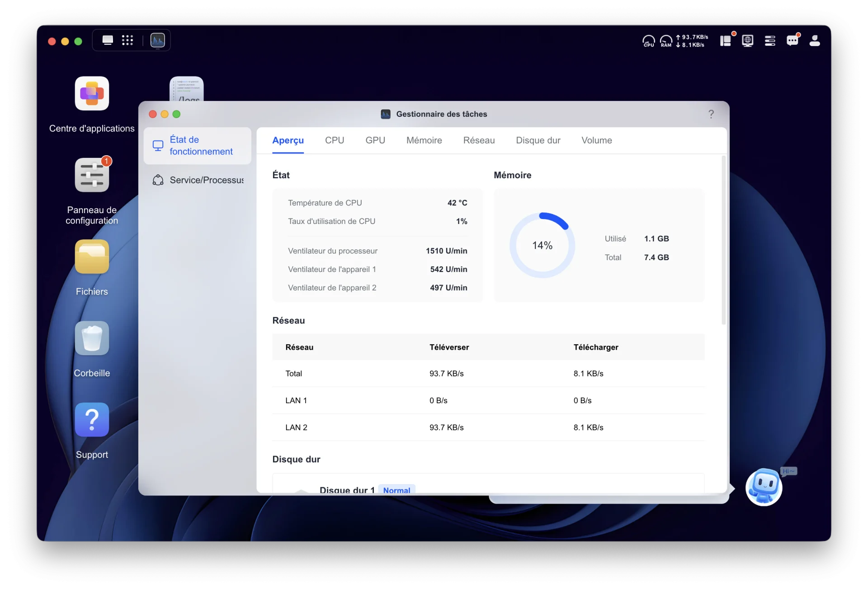Viewport: 868px width, 590px height.
Task: Click the 497 U/min fan value
Action: [x=448, y=288]
